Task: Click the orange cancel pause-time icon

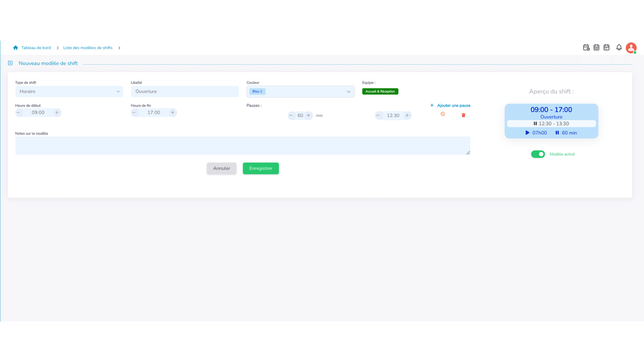Action: click(x=443, y=114)
